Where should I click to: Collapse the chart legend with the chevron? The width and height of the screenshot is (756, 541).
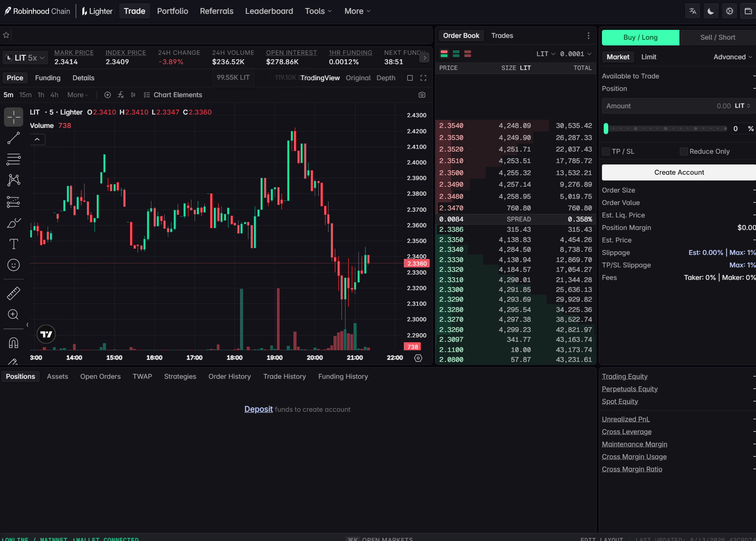point(37,139)
